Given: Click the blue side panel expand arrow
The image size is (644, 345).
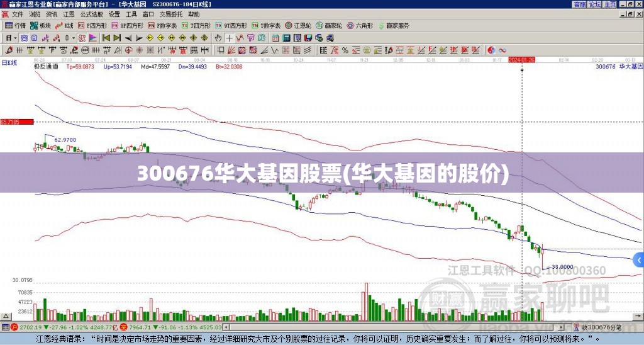Looking at the screenshot, I should click(x=639, y=260).
